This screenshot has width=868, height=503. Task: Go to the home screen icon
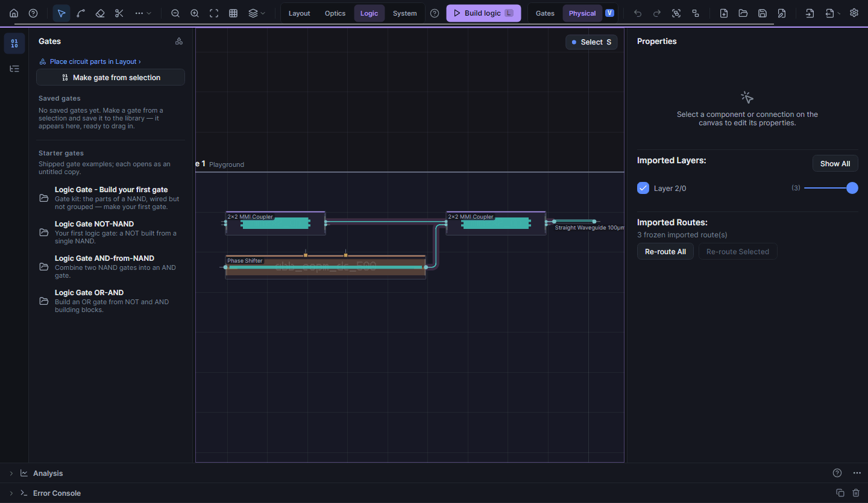(14, 13)
